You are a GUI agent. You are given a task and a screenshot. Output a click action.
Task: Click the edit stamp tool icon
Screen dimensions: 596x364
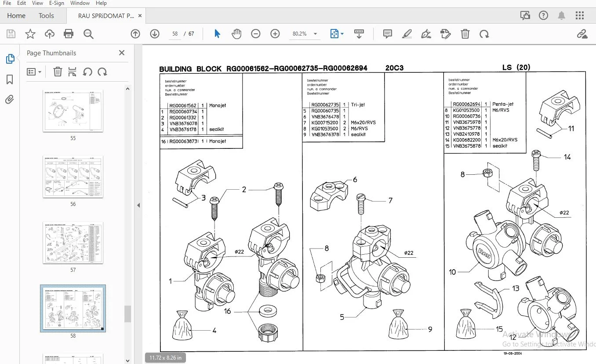point(446,34)
